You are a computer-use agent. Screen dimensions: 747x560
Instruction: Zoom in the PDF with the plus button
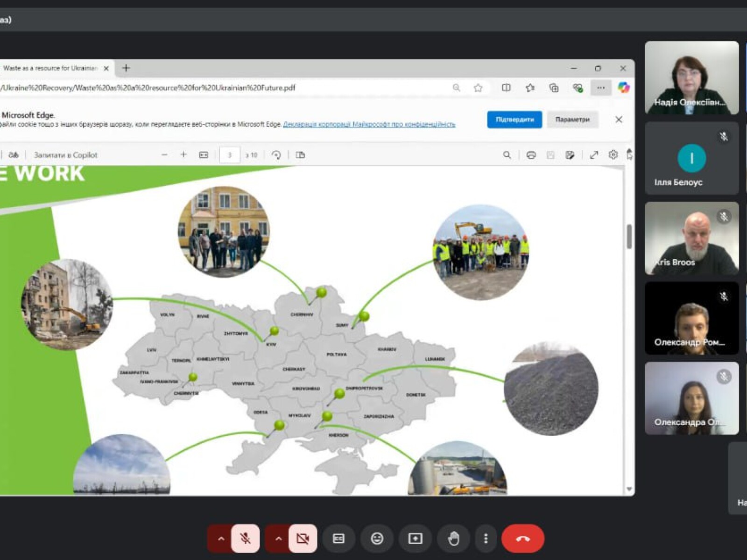coord(183,155)
